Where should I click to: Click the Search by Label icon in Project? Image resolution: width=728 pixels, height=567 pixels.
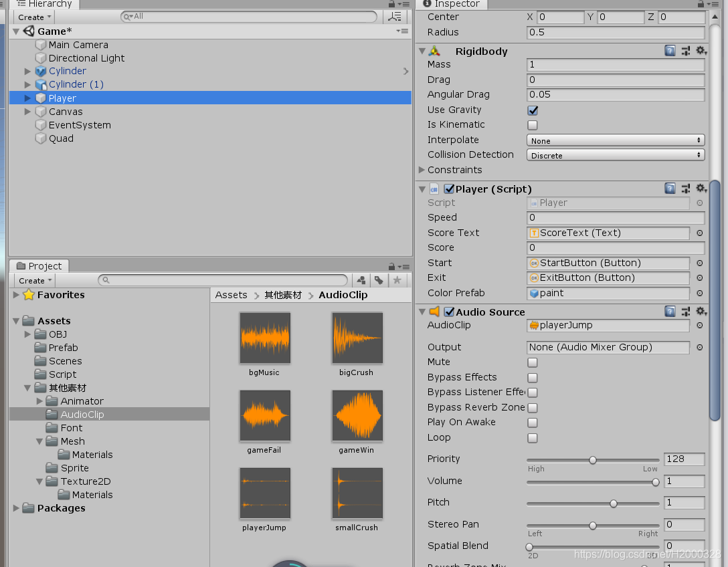[x=379, y=280]
